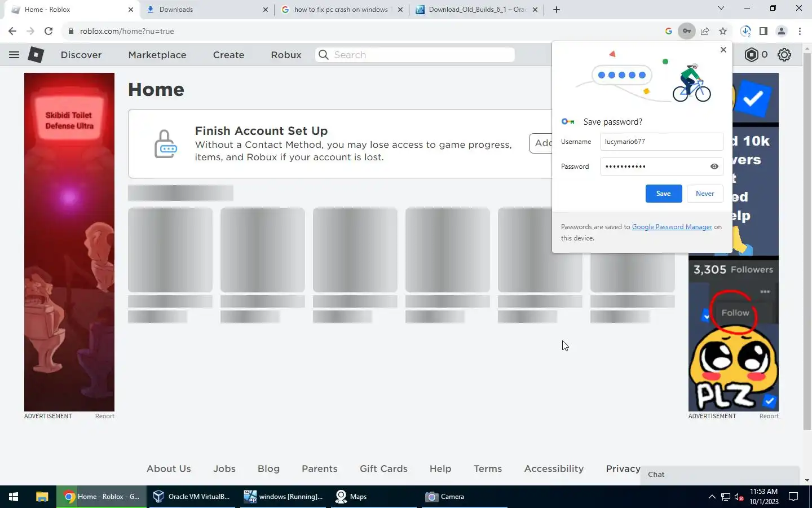Image resolution: width=812 pixels, height=508 pixels.
Task: Click the password key icon in address bar
Action: 687,31
